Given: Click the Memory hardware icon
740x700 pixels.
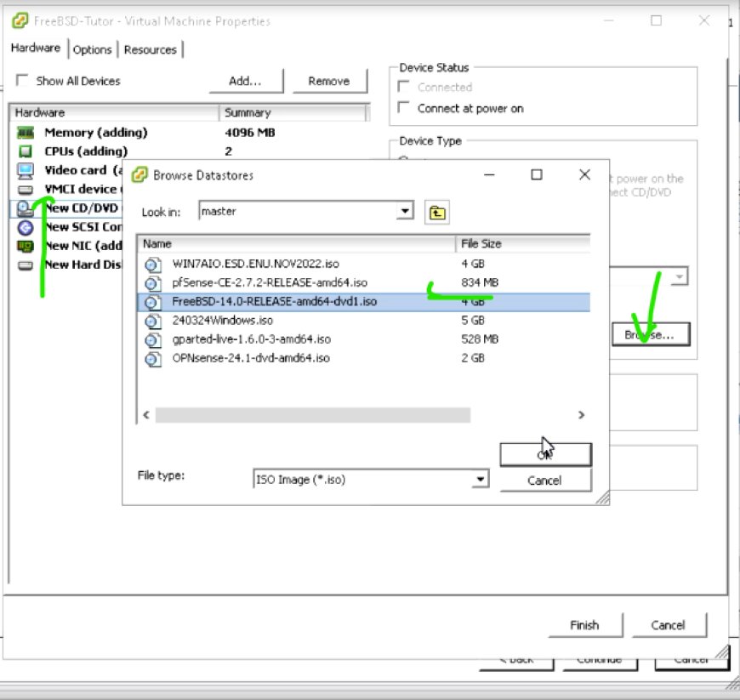Looking at the screenshot, I should click(x=26, y=133).
